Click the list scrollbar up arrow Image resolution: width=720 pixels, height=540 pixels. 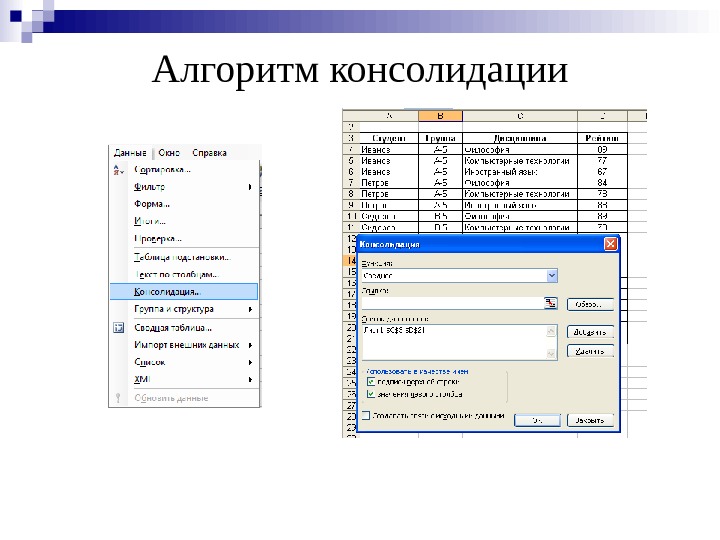tap(551, 331)
